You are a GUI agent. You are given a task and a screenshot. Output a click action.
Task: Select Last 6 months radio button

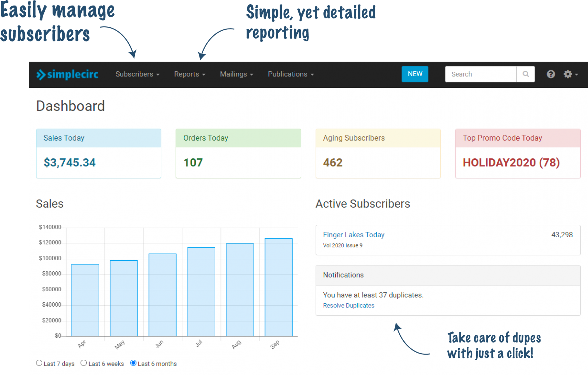[133, 363]
